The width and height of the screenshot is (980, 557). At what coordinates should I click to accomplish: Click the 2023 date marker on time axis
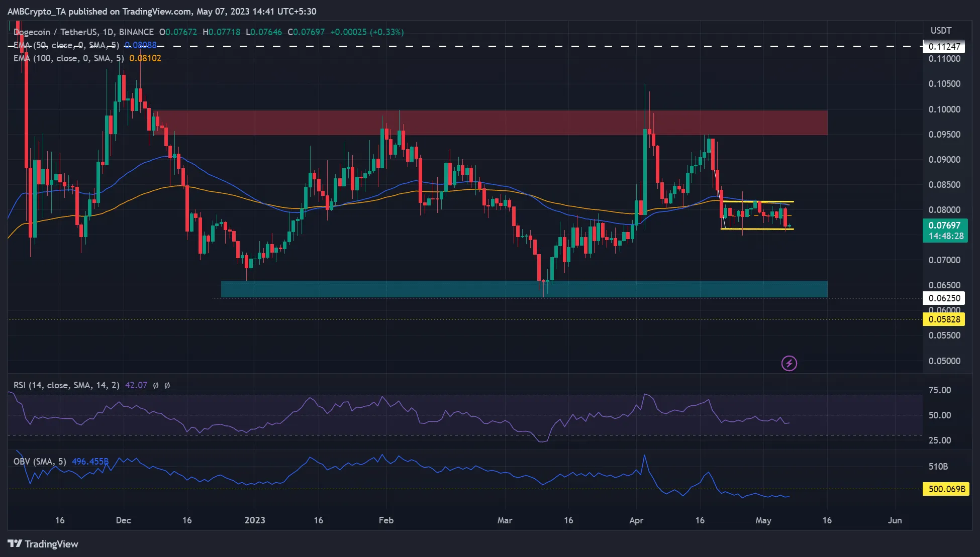pos(255,520)
